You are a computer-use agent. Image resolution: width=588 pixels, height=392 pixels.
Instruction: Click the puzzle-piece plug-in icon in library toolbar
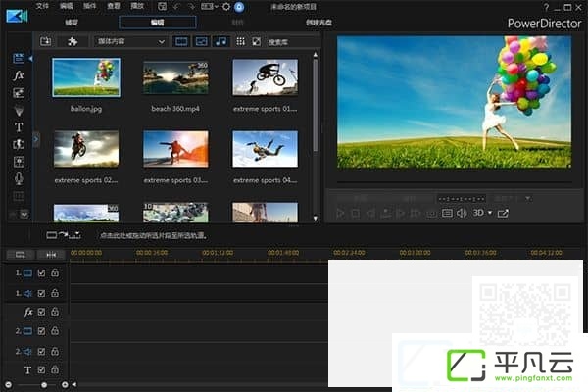coord(73,41)
